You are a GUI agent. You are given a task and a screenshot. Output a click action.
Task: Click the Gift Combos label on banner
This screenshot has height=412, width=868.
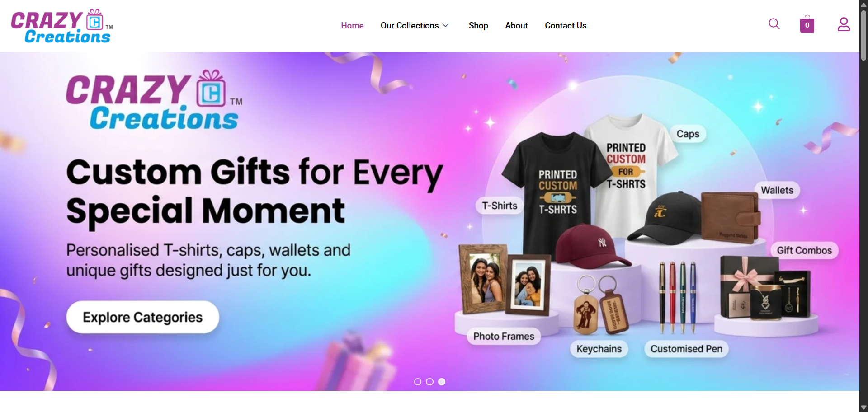click(x=804, y=250)
